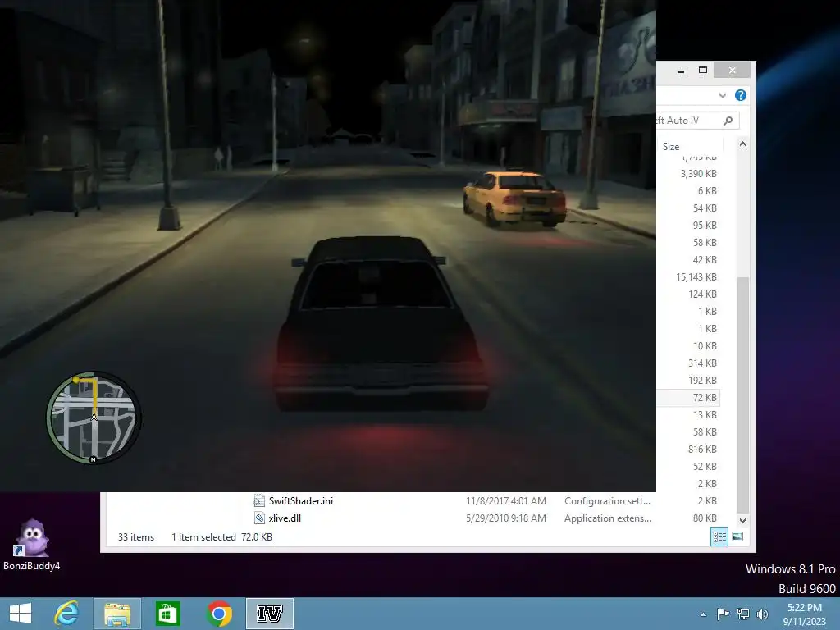
Task: Switch to GTA IV taskbar button
Action: 269,614
